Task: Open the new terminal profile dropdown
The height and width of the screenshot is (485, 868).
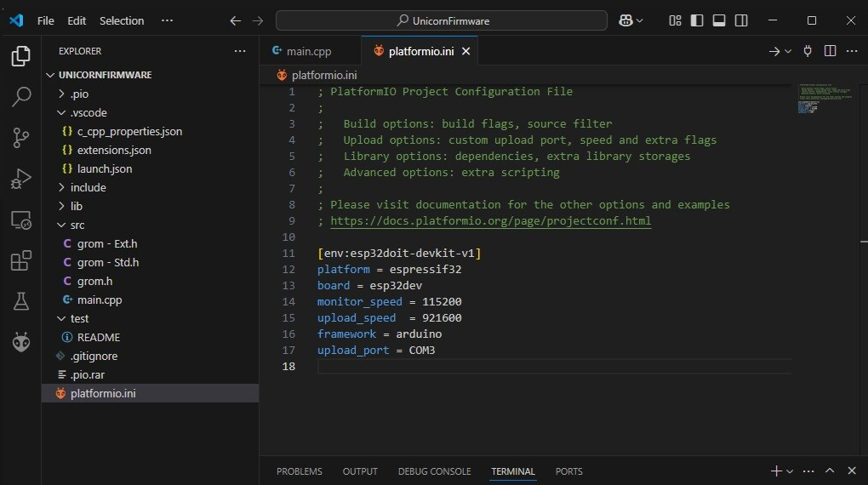Action: click(790, 471)
